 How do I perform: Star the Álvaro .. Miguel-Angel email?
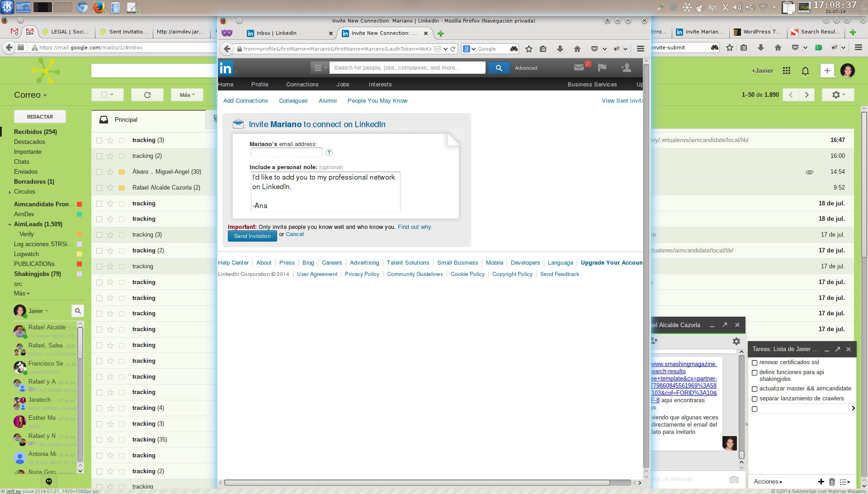[110, 172]
